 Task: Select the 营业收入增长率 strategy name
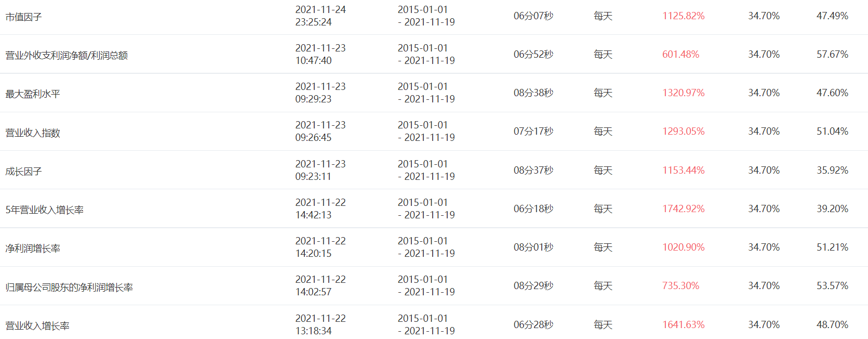pos(37,326)
